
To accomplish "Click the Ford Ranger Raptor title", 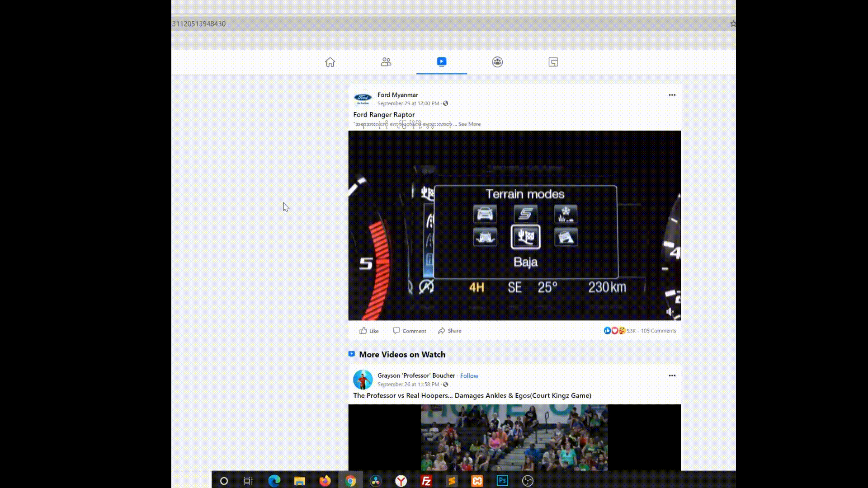I will click(x=384, y=115).
